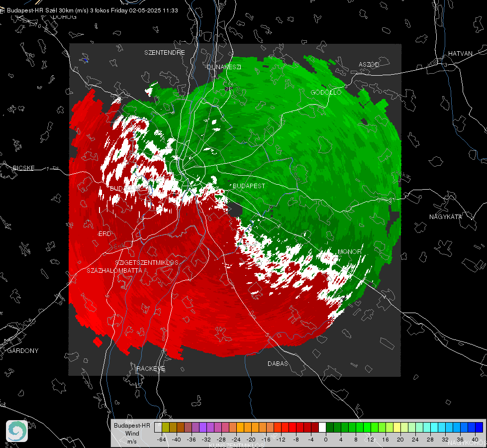Click the DOROG city label
This screenshot has width=487, height=448.
click(65, 17)
